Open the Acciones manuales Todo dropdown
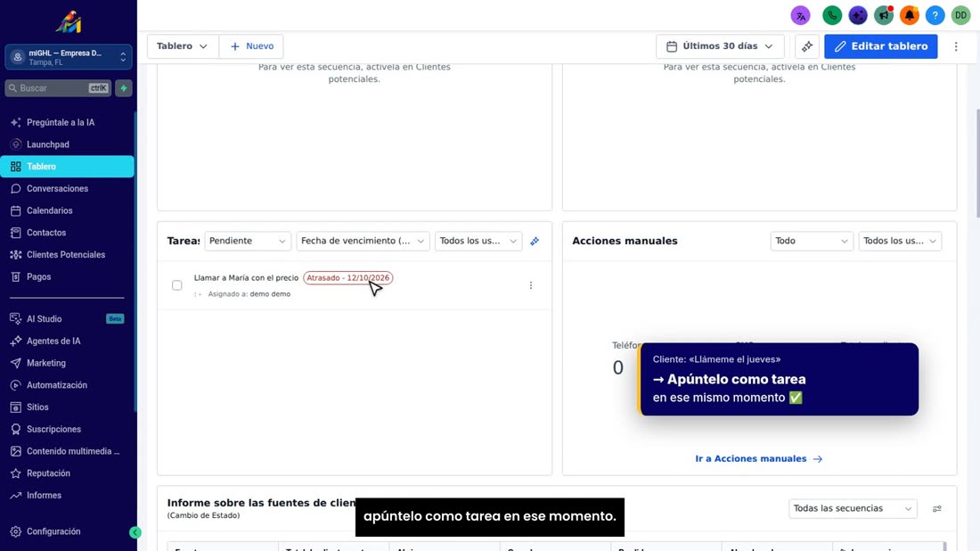Screen dimensions: 980x551 point(812,241)
